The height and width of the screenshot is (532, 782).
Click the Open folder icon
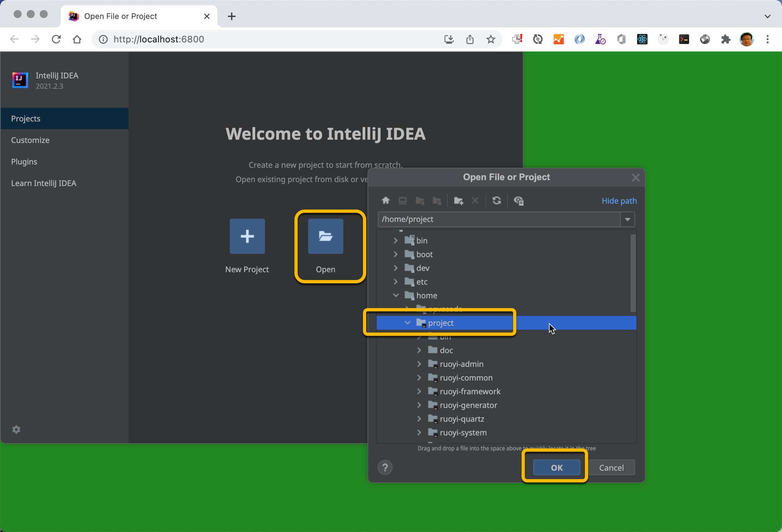pyautogui.click(x=325, y=236)
